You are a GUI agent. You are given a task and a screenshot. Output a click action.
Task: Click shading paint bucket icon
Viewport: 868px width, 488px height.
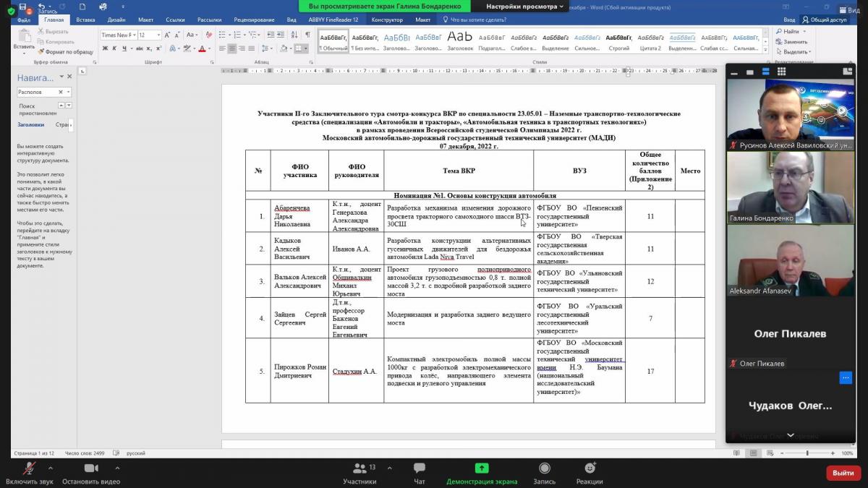click(x=284, y=48)
